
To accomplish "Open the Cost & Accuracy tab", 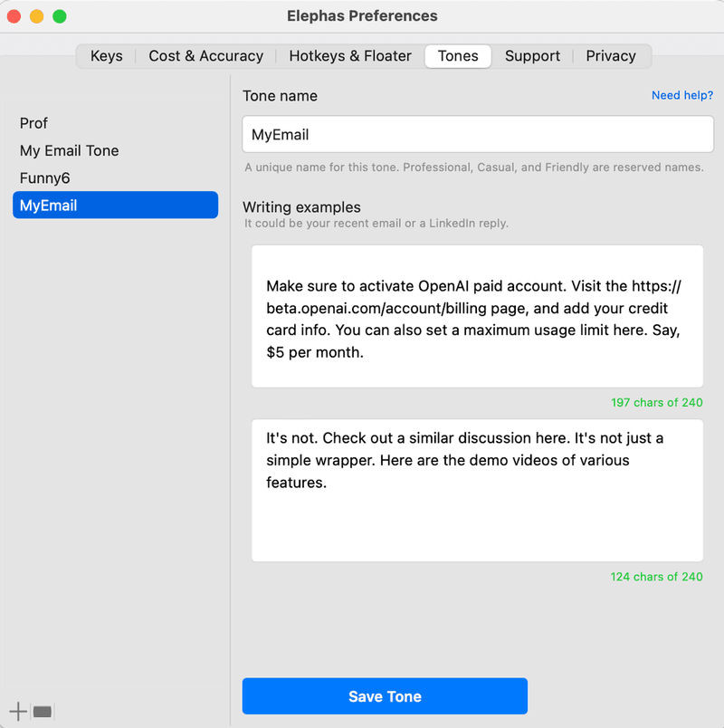I will click(205, 55).
